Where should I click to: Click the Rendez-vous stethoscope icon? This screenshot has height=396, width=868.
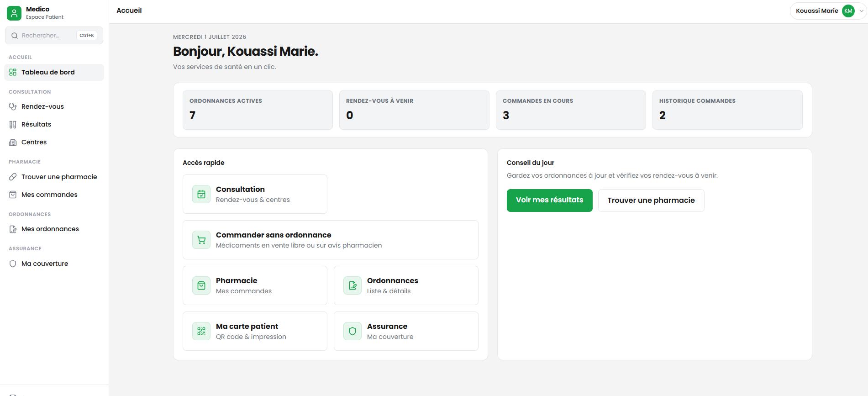tap(13, 106)
